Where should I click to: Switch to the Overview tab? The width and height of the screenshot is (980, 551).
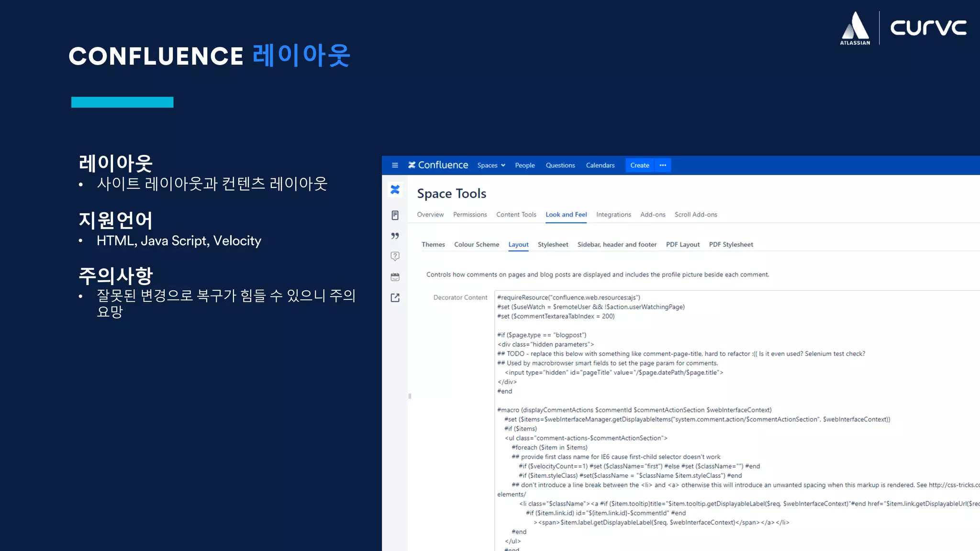pyautogui.click(x=430, y=215)
